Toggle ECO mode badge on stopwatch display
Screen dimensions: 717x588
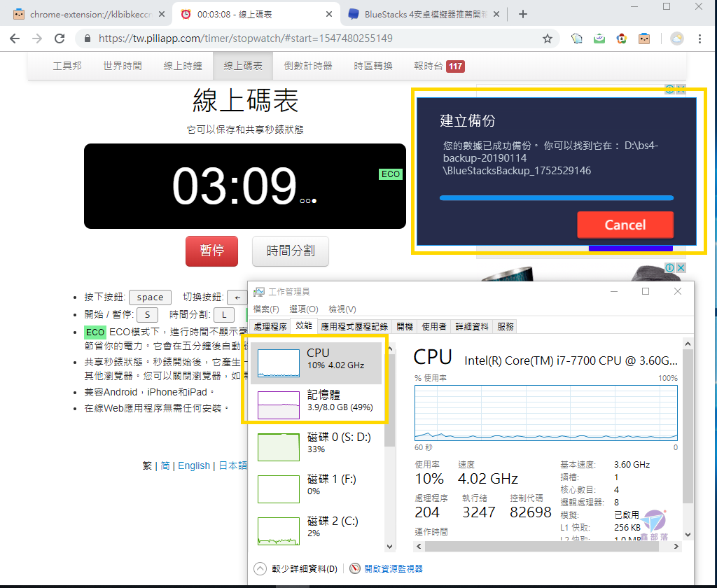(x=391, y=174)
